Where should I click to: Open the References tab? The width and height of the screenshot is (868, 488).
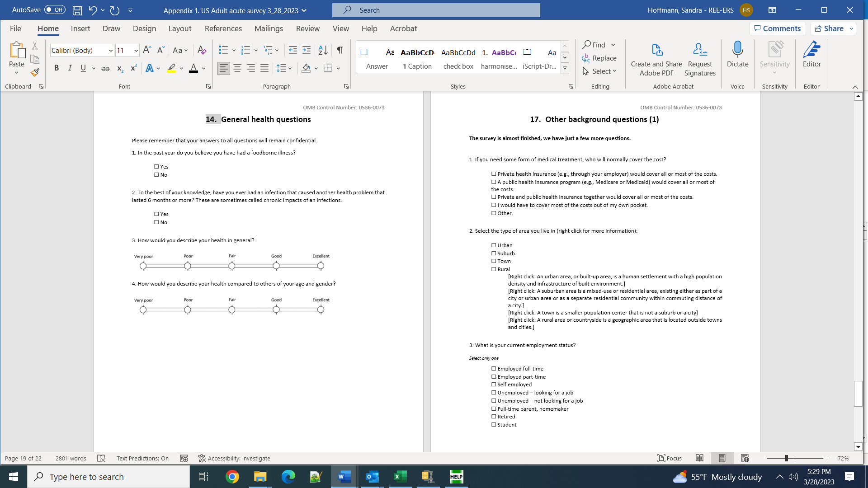tap(223, 28)
